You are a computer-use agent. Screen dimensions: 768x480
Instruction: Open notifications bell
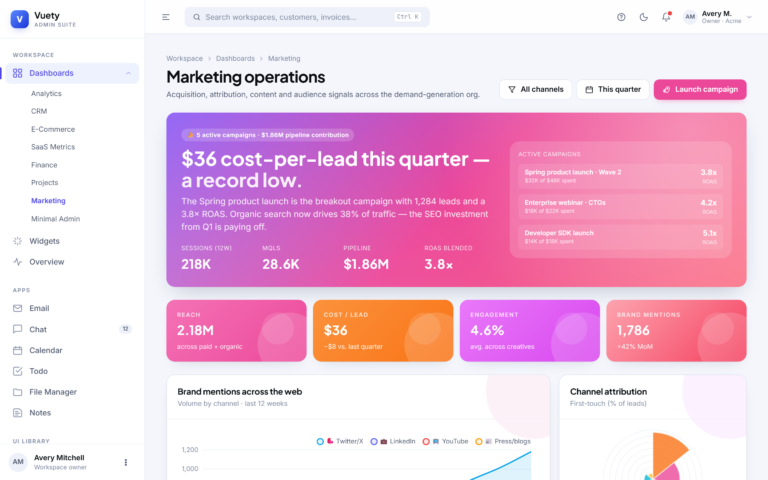pos(666,17)
